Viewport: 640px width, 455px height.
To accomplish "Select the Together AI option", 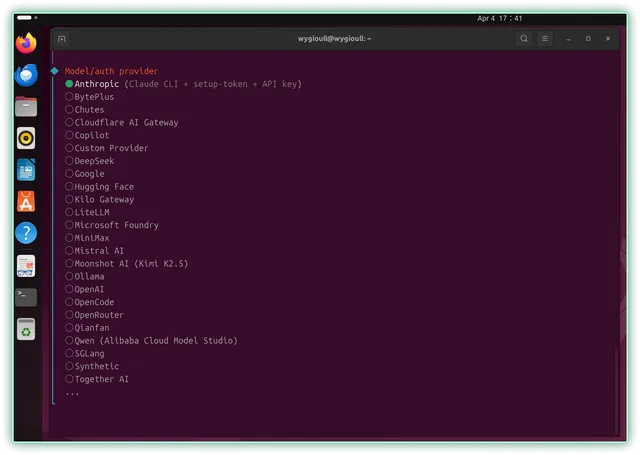I will 97,379.
